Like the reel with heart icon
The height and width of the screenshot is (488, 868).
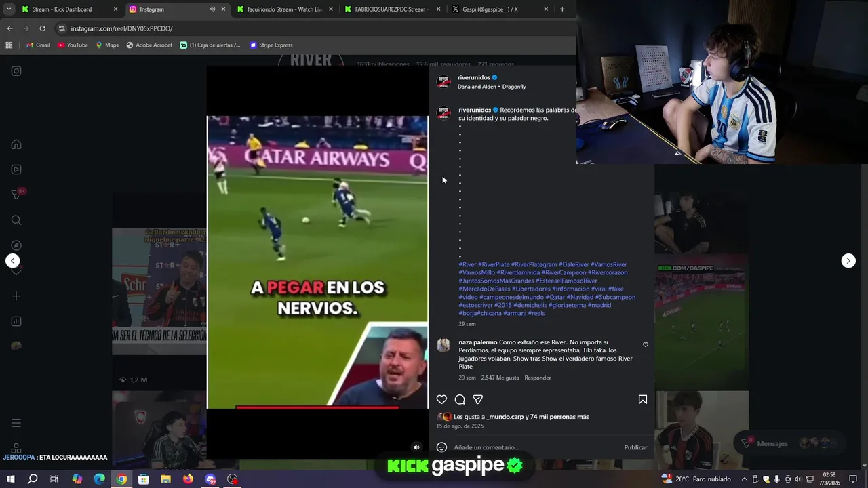441,400
